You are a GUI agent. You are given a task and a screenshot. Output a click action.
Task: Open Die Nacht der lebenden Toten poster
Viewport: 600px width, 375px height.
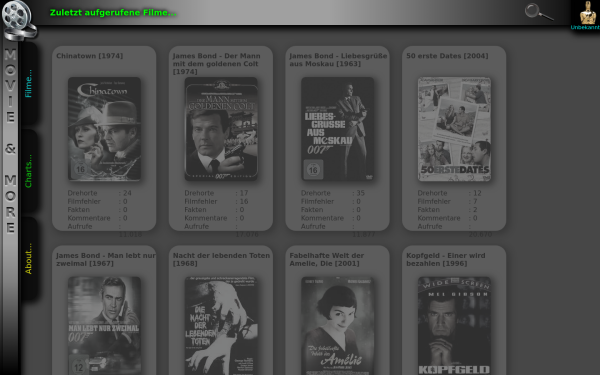pos(221,326)
